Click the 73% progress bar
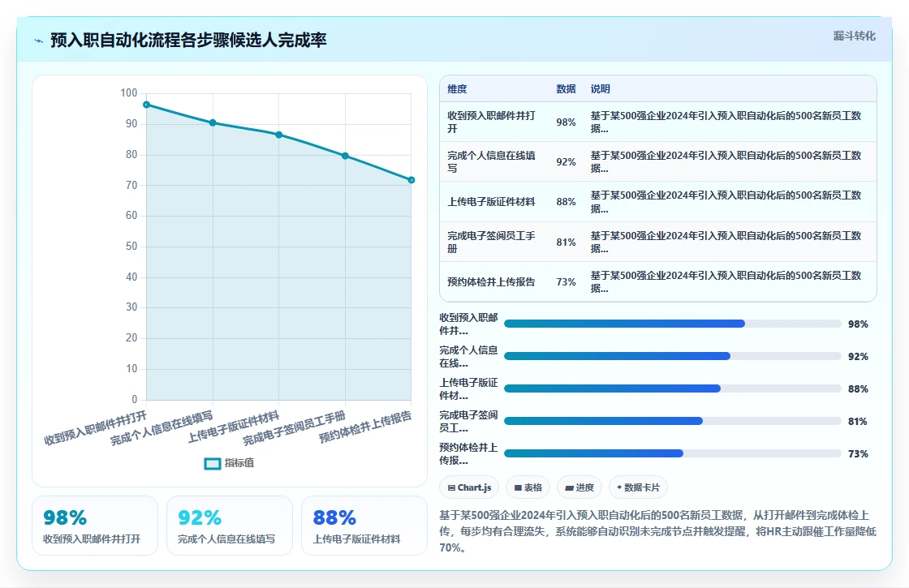The height and width of the screenshot is (588, 909). 673,453
